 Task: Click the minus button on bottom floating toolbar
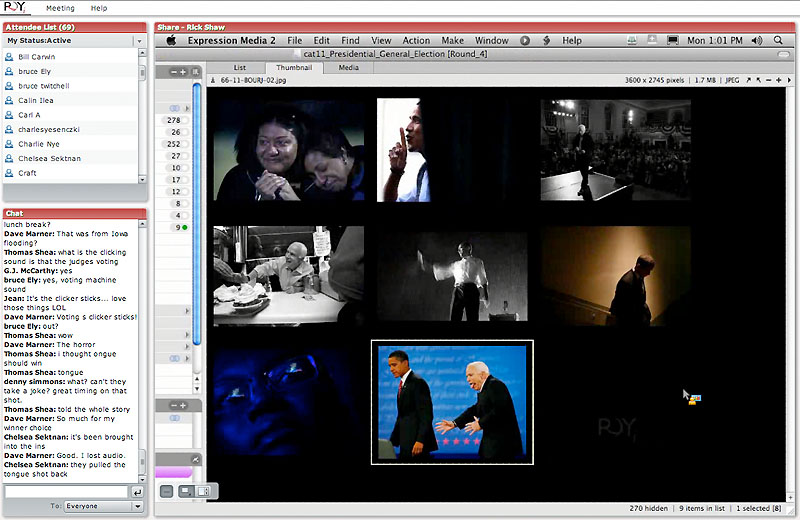click(x=166, y=491)
